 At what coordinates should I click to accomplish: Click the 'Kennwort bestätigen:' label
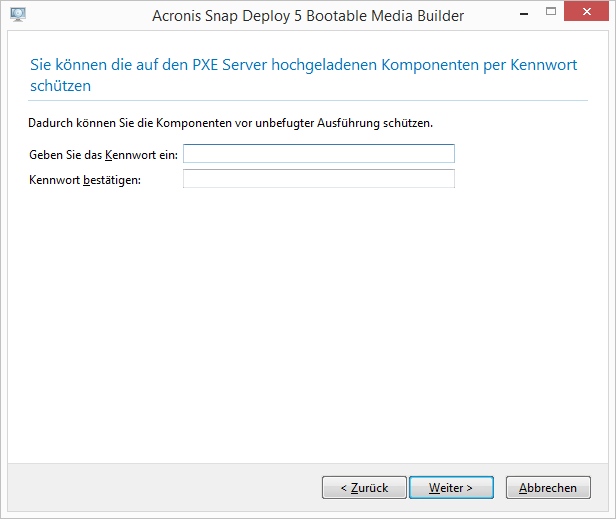click(x=85, y=180)
